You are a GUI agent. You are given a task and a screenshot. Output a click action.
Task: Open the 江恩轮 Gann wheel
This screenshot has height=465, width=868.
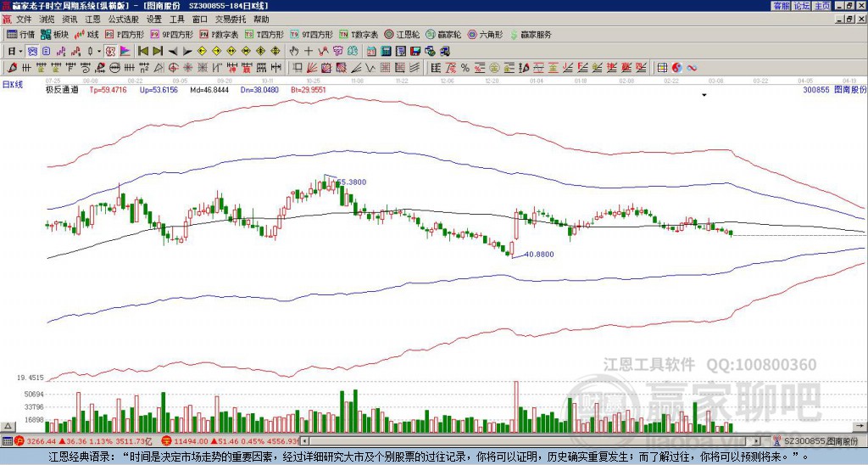(402, 34)
